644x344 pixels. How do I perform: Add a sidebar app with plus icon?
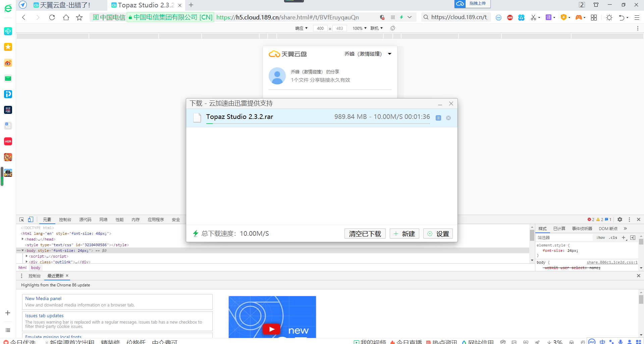coord(8,313)
